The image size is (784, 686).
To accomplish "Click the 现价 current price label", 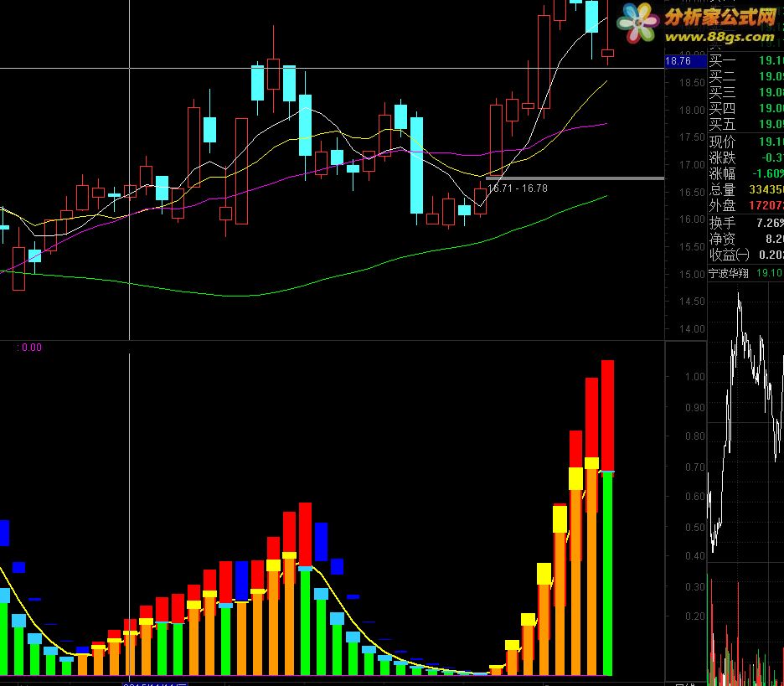I will (722, 142).
